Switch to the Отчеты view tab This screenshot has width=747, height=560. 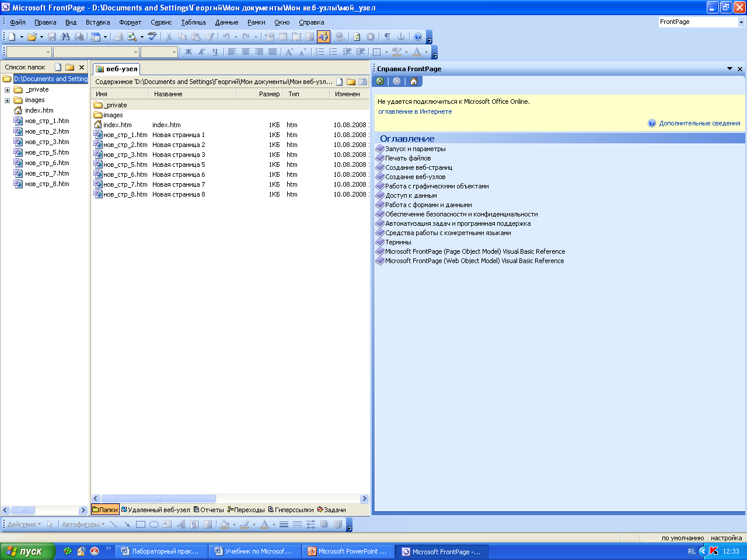click(209, 510)
